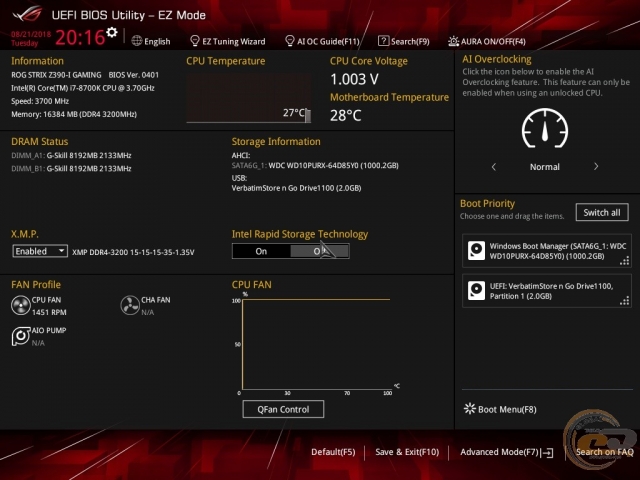The width and height of the screenshot is (640, 480).
Task: Click the UEFI VerbatimStore disk icon
Action: (476, 291)
